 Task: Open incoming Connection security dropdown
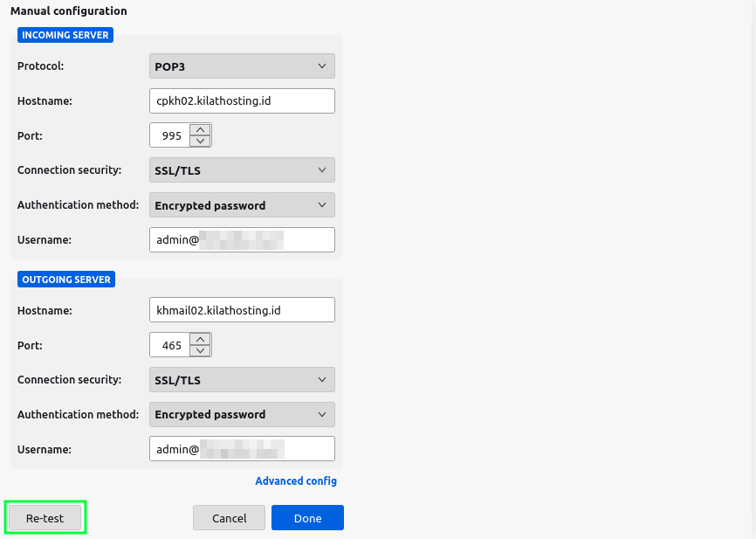point(242,169)
